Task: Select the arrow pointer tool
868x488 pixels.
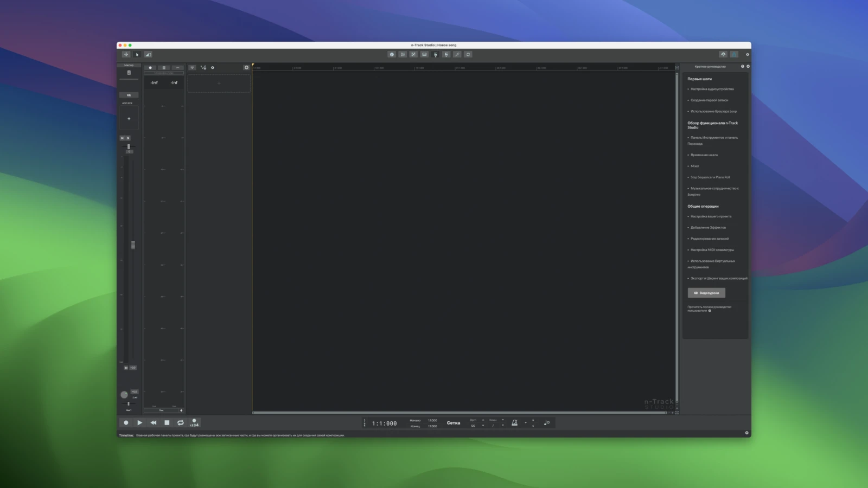Action: click(137, 54)
